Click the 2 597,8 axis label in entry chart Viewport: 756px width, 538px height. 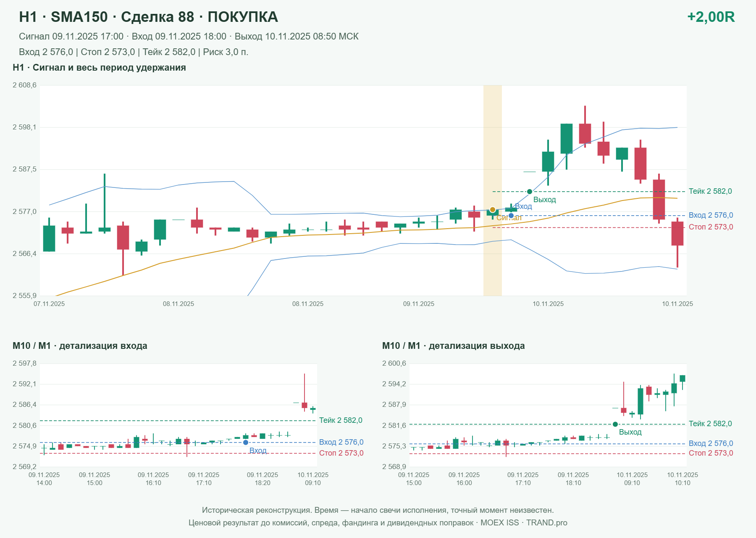24,364
